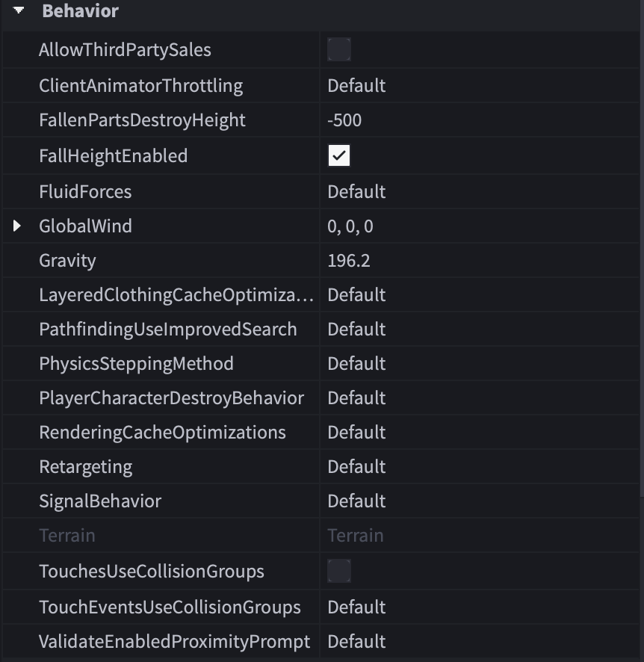Select the LayeredClothingCacheOptimization property name
This screenshot has width=644, height=662.
[176, 295]
